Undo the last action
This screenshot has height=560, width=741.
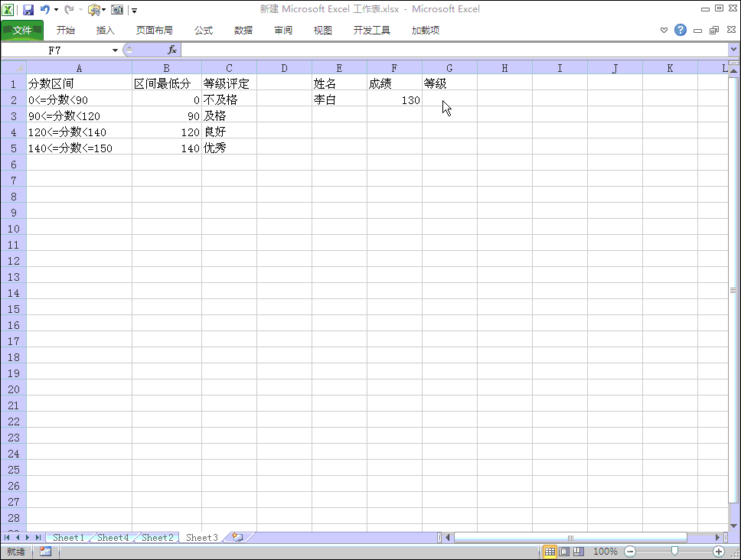point(45,9)
